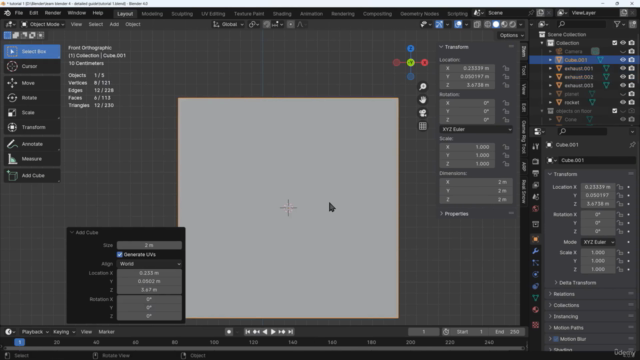The width and height of the screenshot is (640, 360).
Task: Toggle auto keying record button
Action: pos(229,332)
